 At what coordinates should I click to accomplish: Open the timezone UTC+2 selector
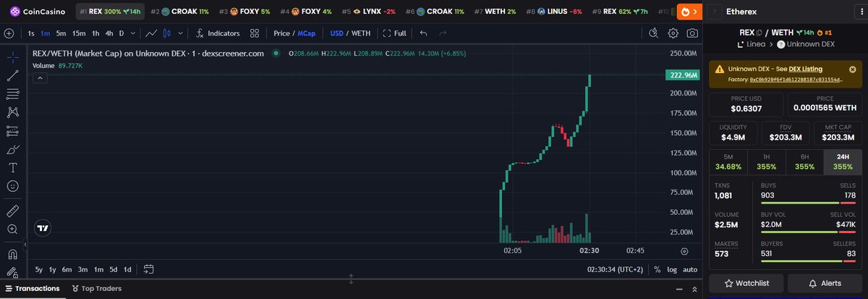tap(615, 269)
